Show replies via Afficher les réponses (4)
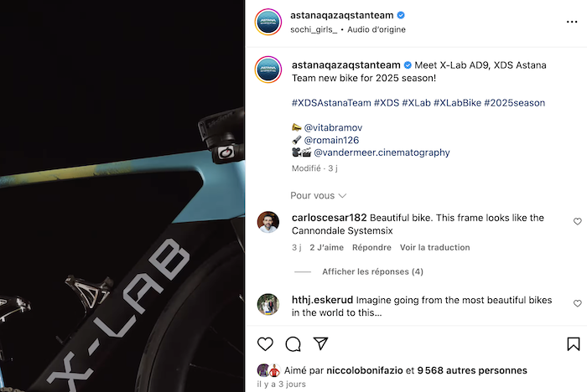Image resolution: width=587 pixels, height=392 pixels. pos(372,271)
